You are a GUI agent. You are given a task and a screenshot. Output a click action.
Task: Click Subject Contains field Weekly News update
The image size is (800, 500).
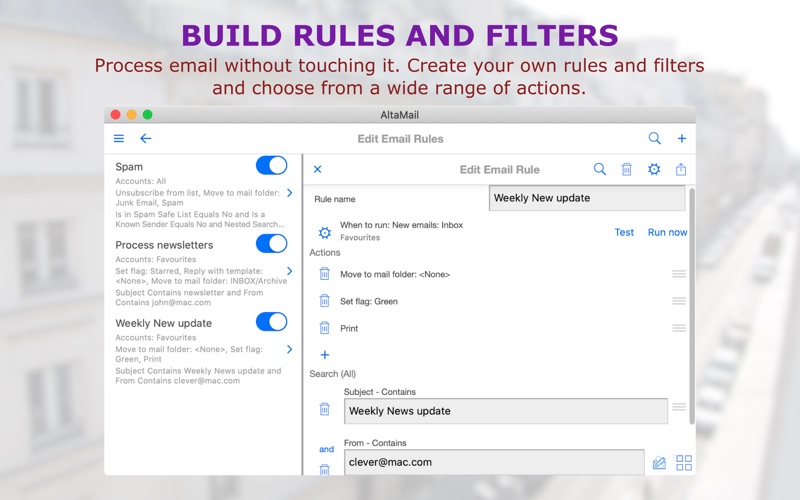tap(506, 411)
